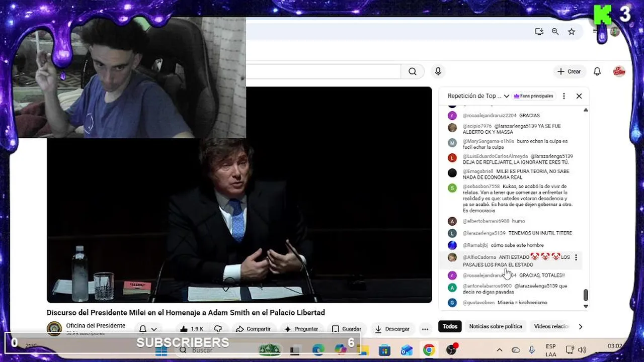Image resolution: width=644 pixels, height=362 pixels.
Task: Select the Todos filter chip
Action: [450, 327]
